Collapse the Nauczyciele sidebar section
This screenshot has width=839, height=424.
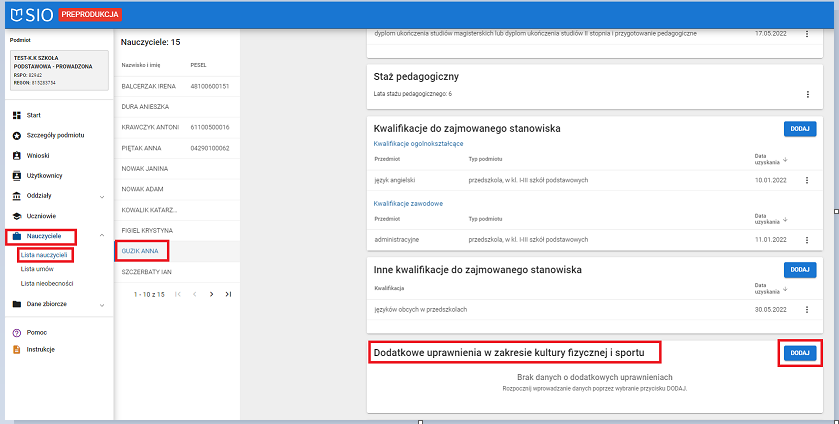[x=102, y=236]
